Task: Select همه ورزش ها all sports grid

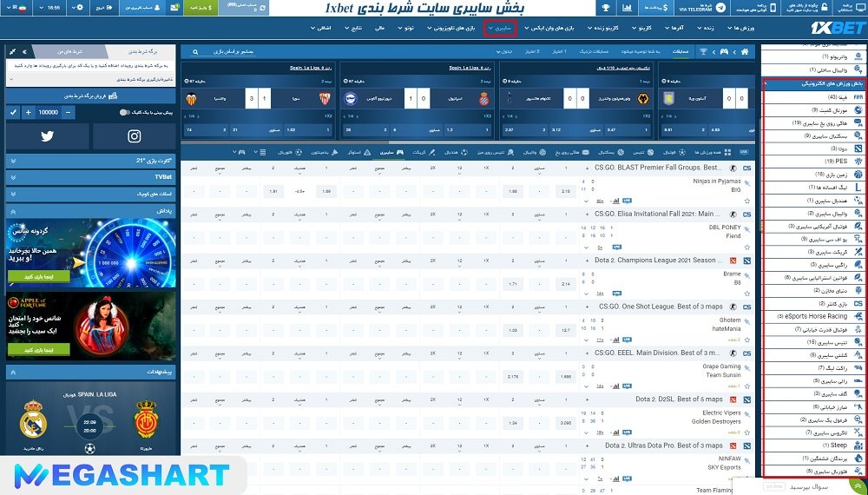Action: (x=713, y=152)
